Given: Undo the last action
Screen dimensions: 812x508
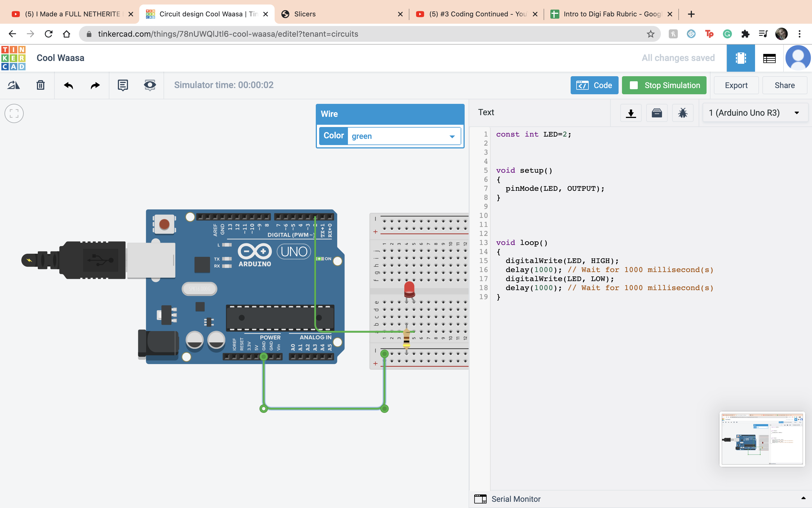Looking at the screenshot, I should 69,85.
